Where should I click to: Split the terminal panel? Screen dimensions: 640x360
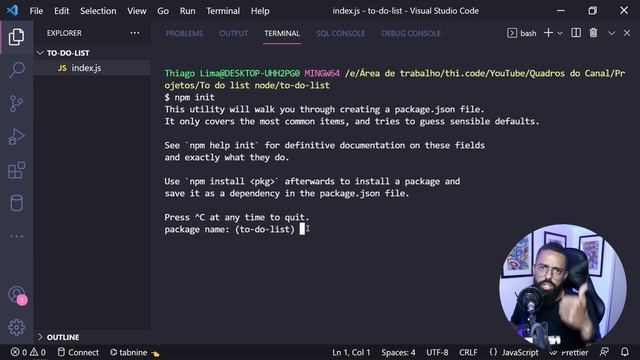tap(576, 33)
